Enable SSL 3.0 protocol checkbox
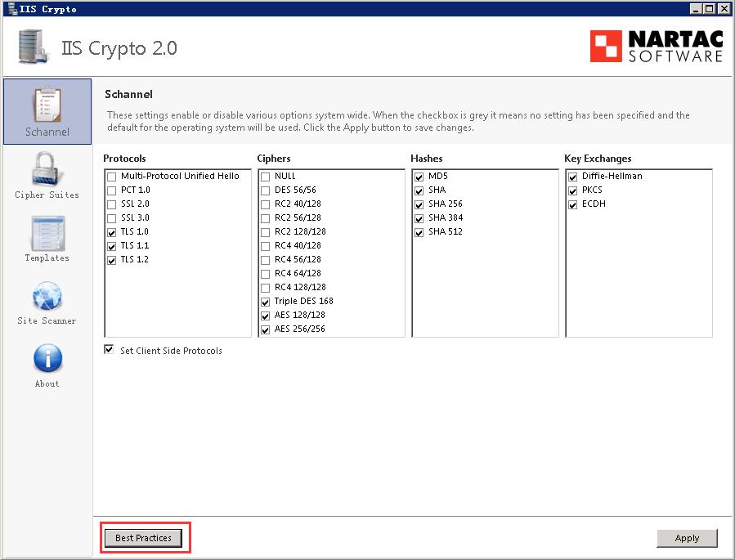735x560 pixels. (x=111, y=218)
